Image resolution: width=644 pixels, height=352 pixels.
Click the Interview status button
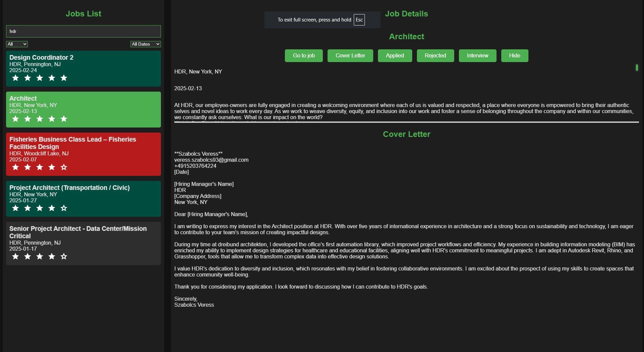pos(477,56)
